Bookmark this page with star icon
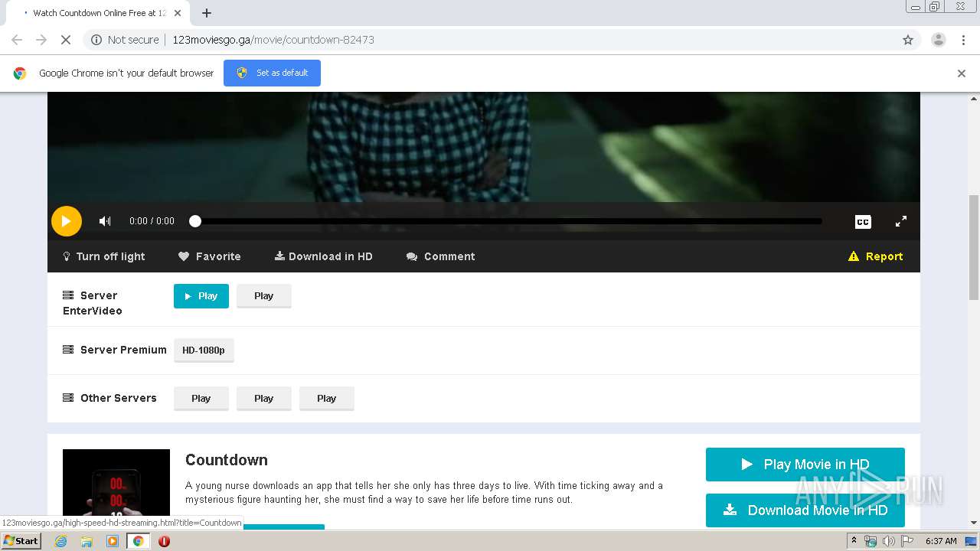This screenshot has height=551, width=980. click(x=908, y=40)
